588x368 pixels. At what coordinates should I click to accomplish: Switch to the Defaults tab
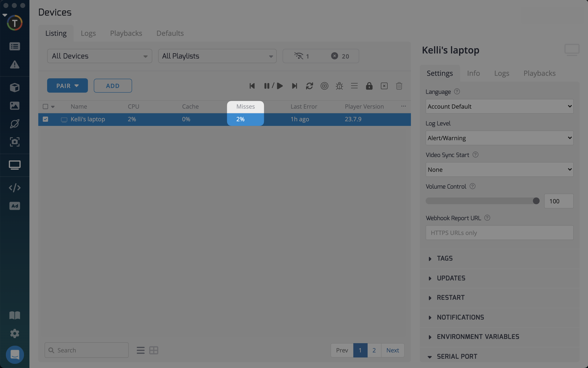pyautogui.click(x=170, y=33)
